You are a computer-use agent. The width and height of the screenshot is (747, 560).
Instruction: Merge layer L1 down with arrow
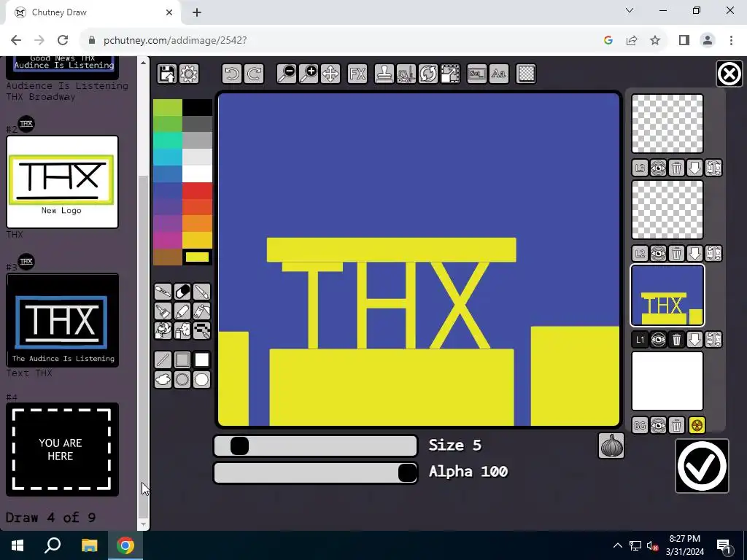tap(694, 340)
